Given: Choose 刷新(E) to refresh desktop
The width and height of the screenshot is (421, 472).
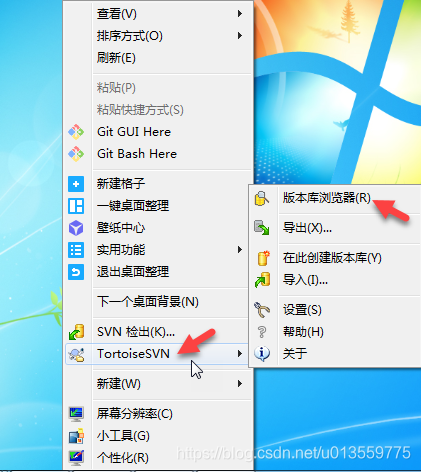Looking at the screenshot, I should pyautogui.click(x=116, y=58).
